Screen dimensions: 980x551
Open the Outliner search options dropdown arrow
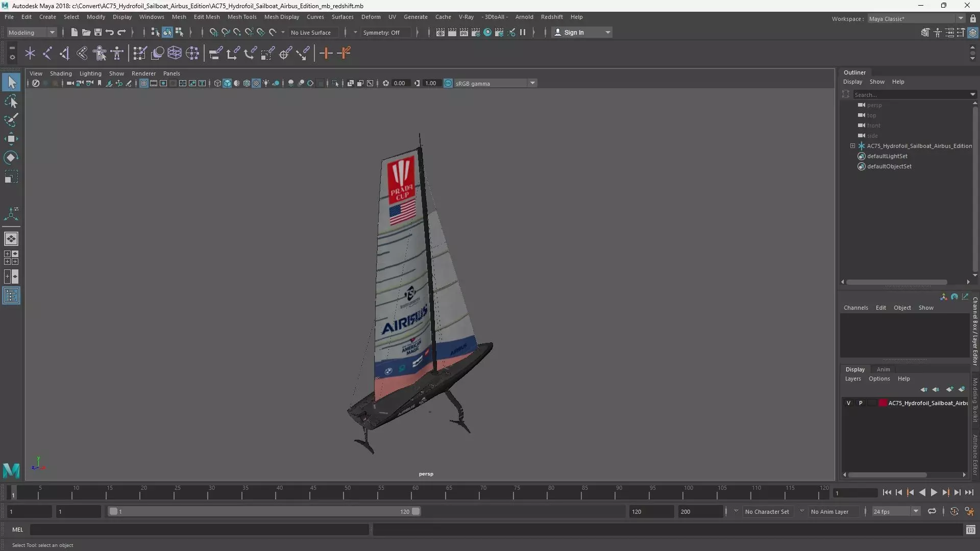click(972, 94)
